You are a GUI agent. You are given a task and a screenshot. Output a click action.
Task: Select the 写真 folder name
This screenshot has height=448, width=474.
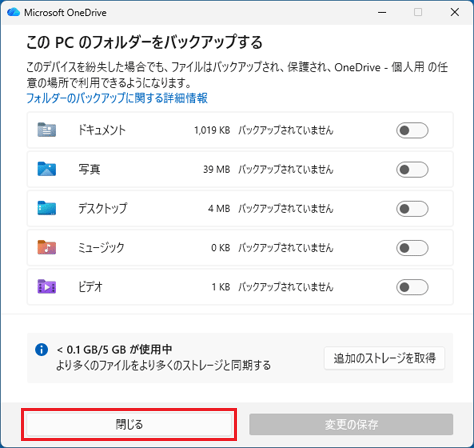pos(89,169)
